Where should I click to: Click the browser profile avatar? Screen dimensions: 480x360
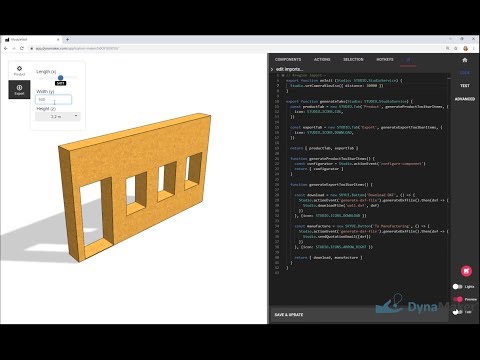466,48
